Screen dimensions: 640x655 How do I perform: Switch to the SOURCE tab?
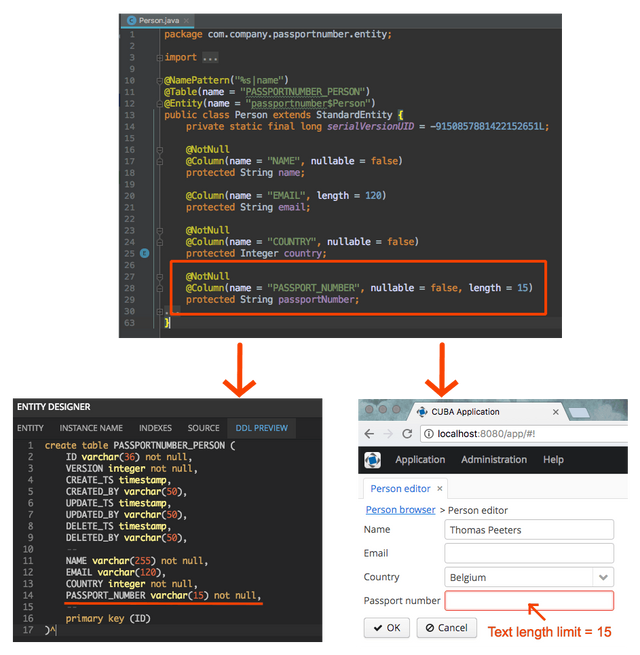[x=203, y=428]
